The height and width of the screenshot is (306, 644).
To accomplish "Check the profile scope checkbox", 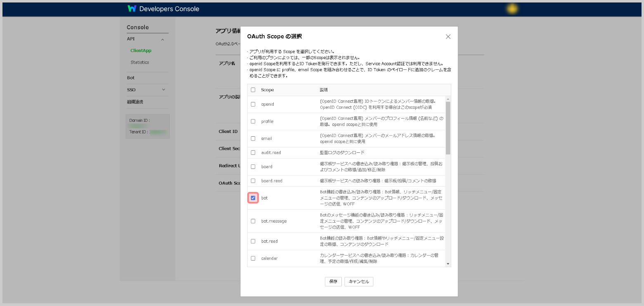I will 253,121.
